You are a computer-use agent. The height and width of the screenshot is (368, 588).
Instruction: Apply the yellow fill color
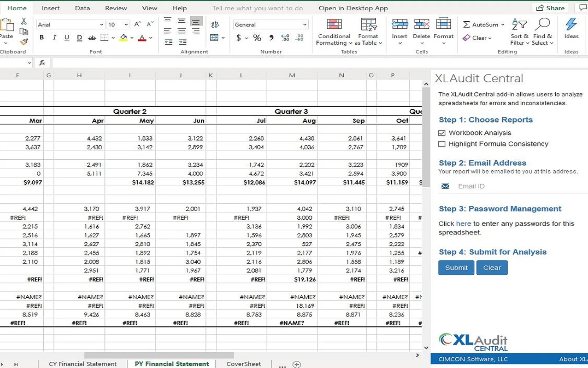click(123, 38)
